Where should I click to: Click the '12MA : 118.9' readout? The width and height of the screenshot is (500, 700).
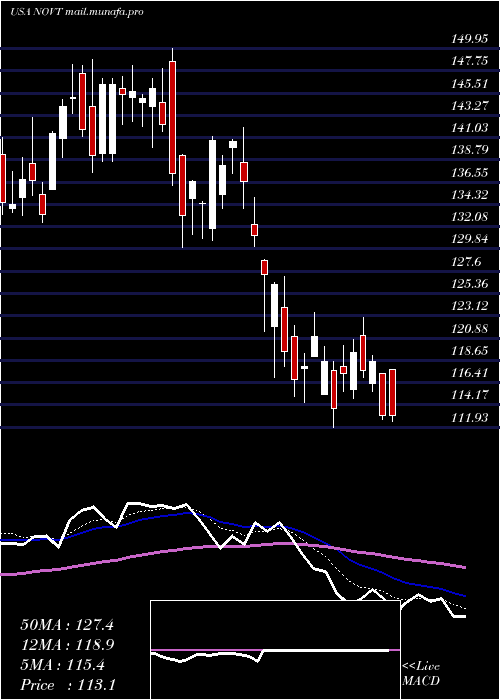pyautogui.click(x=67, y=645)
